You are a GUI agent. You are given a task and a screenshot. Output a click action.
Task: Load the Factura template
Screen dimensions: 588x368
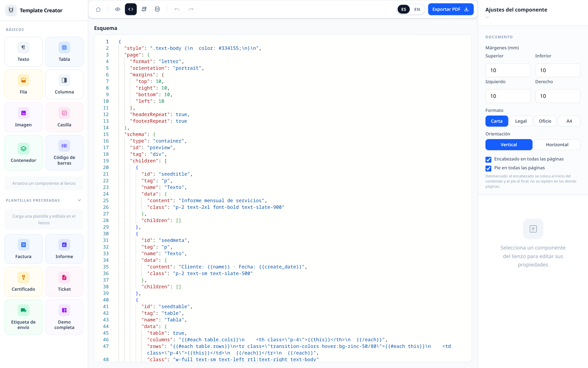(x=23, y=249)
